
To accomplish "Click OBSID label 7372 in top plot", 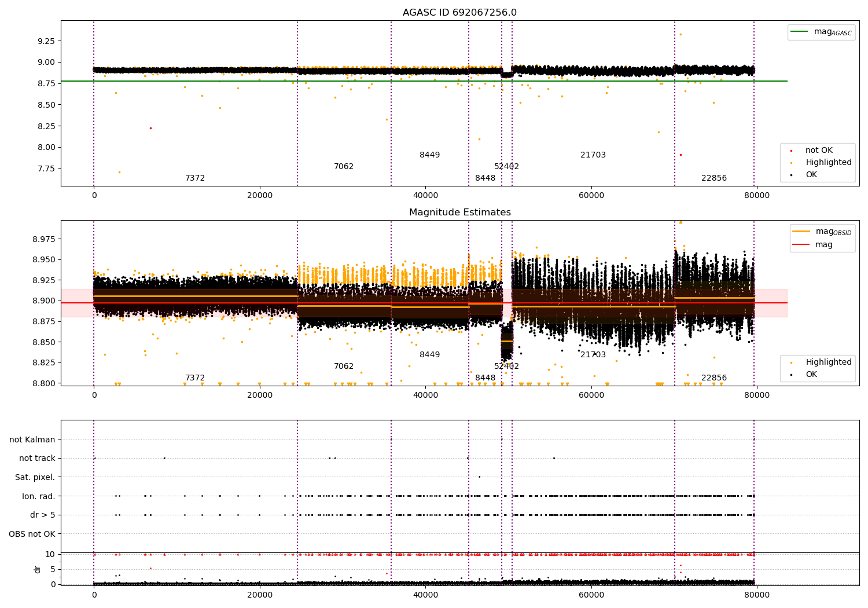I will coord(195,178).
